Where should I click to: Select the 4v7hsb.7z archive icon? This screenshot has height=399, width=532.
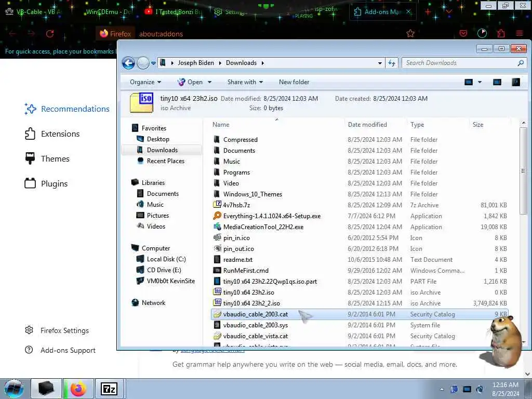point(217,205)
